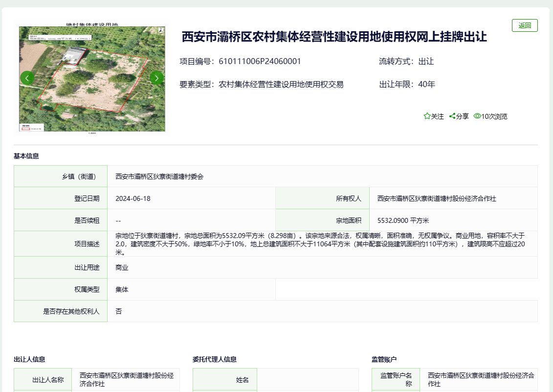Click the red legend swatch on the map
Viewport: 553px width, 392px height.
point(25,129)
